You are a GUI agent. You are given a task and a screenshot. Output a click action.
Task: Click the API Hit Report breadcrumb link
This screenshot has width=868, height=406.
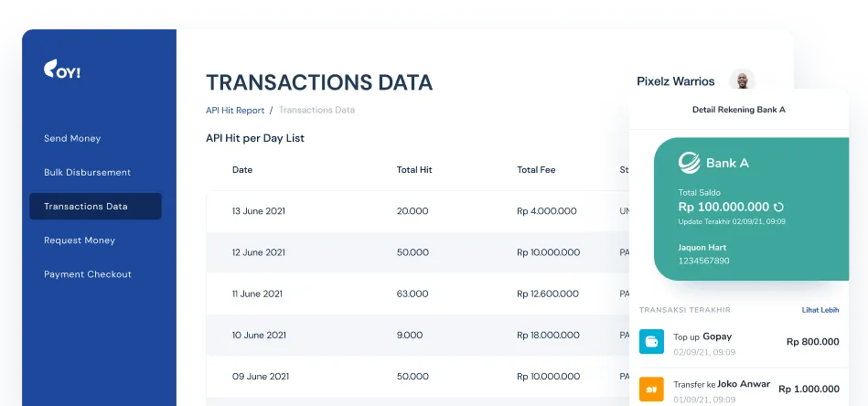[x=235, y=111]
